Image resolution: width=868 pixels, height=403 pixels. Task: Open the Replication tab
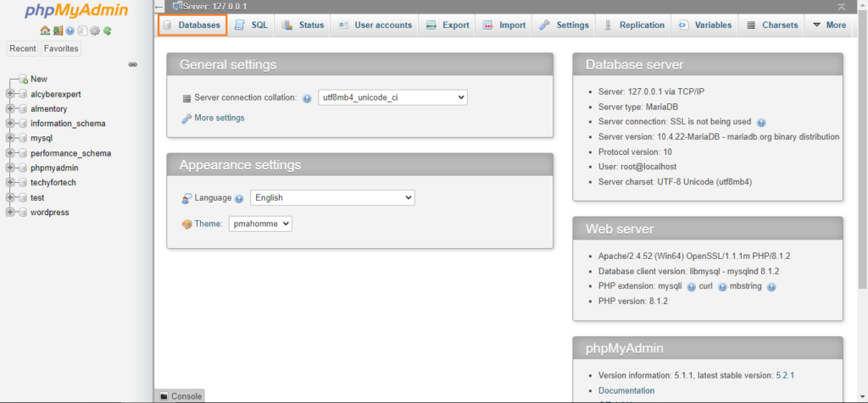coord(634,25)
